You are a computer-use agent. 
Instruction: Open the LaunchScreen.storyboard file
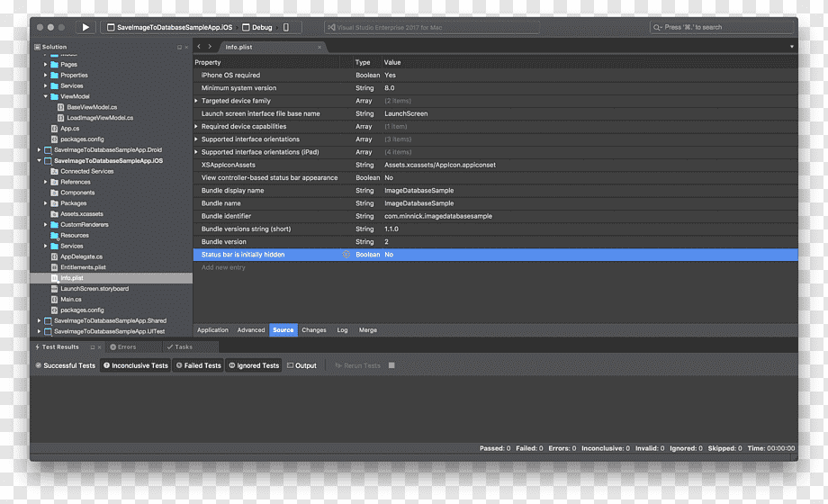94,289
